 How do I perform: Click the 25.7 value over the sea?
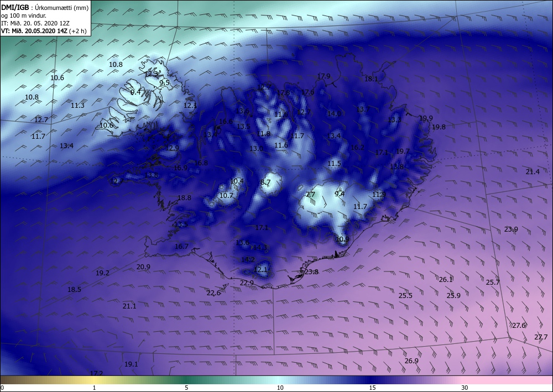(x=493, y=283)
